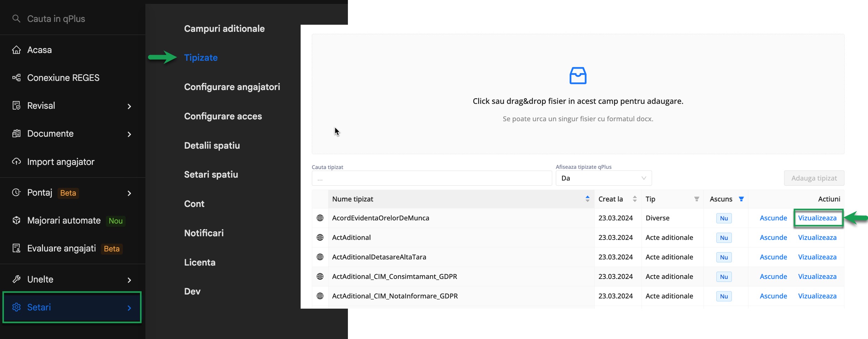Click the Cauta in qPlus search field
This screenshot has width=868, height=339.
click(x=56, y=18)
